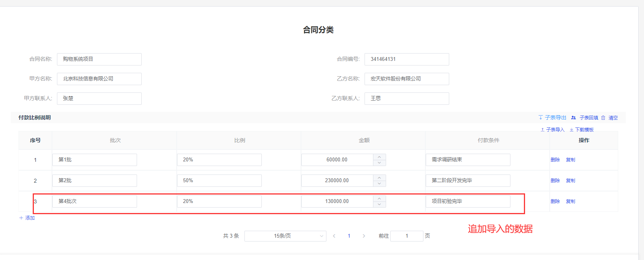Click the 乙方联系人 field containing 王思
Image resolution: width=644 pixels, height=260 pixels.
pyautogui.click(x=406, y=99)
